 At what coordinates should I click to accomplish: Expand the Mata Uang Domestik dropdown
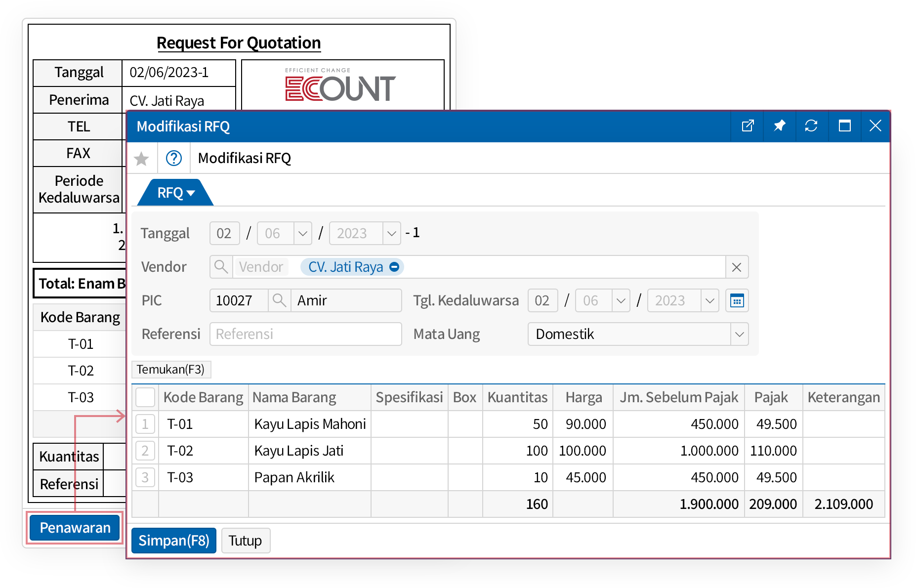pos(739,334)
